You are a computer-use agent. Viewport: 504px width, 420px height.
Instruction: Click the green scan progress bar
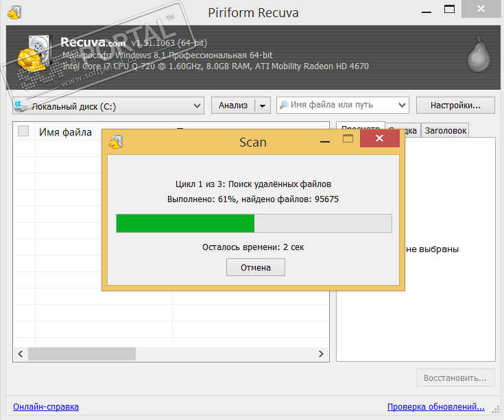(254, 223)
